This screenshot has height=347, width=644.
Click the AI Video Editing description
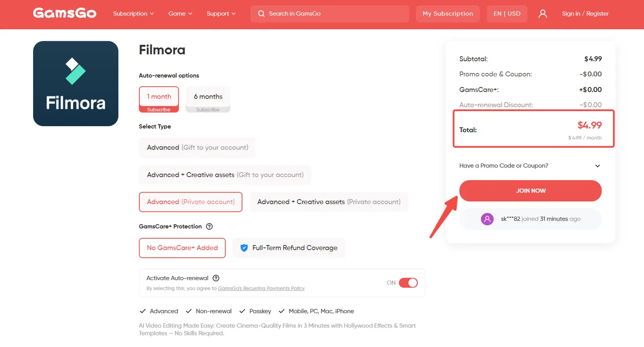pos(277,329)
